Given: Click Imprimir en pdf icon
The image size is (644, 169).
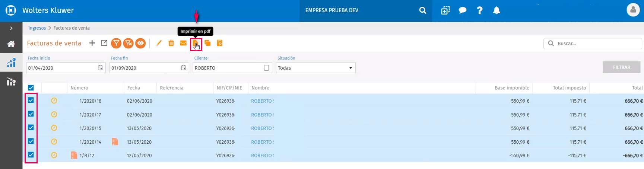Looking at the screenshot, I should (196, 44).
